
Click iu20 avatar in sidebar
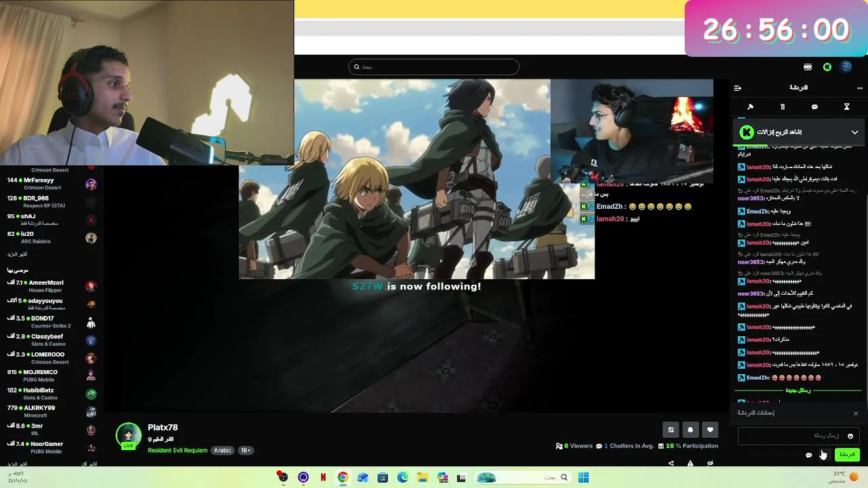91,238
